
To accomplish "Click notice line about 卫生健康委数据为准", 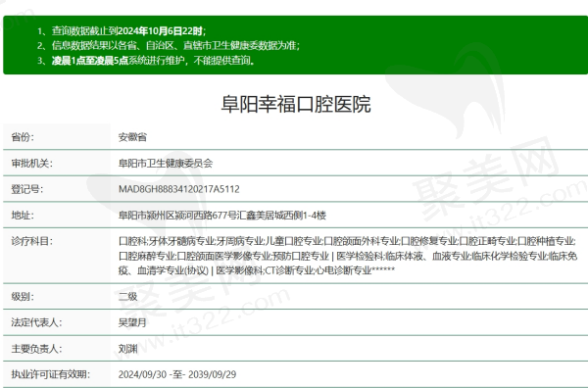I will click(x=169, y=45).
